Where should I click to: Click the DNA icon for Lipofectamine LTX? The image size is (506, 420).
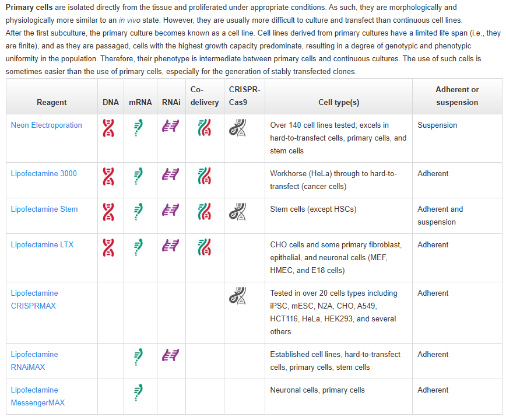click(x=108, y=247)
